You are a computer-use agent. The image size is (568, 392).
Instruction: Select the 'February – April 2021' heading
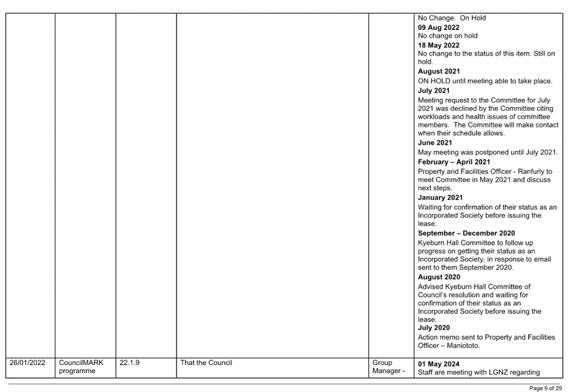(x=454, y=162)
